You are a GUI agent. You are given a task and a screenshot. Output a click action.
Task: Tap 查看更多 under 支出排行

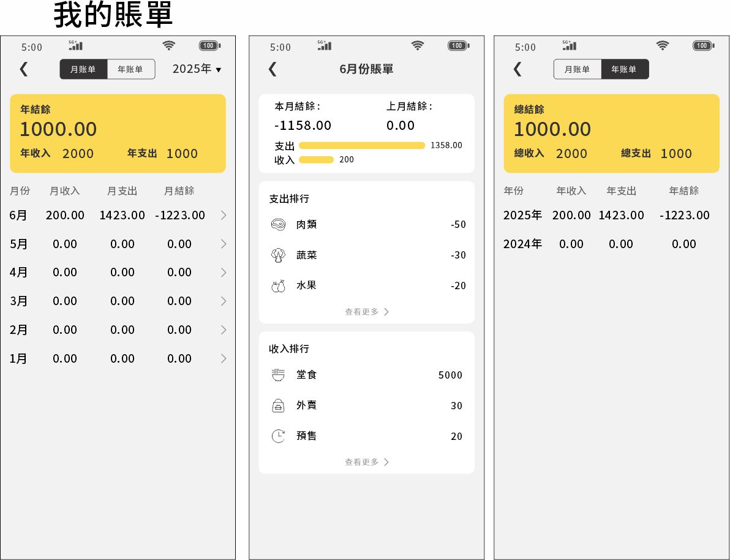tap(366, 312)
